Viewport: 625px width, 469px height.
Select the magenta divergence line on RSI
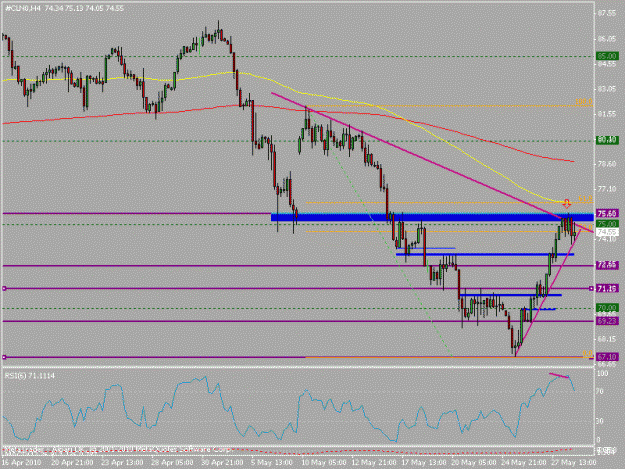pyautogui.click(x=559, y=375)
